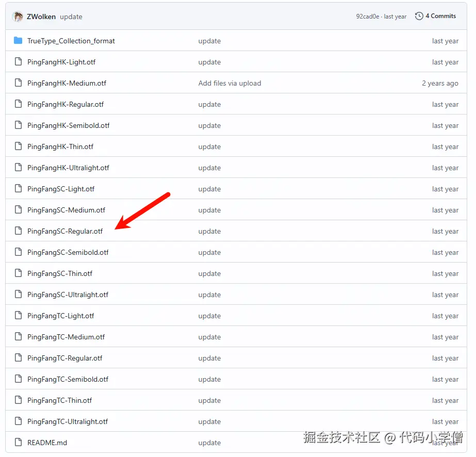Open update commit for PingFangHK-Thin.otf row

[x=209, y=146]
